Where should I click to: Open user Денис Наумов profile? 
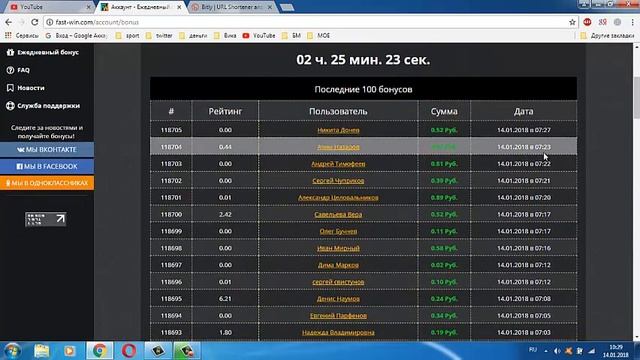click(338, 299)
